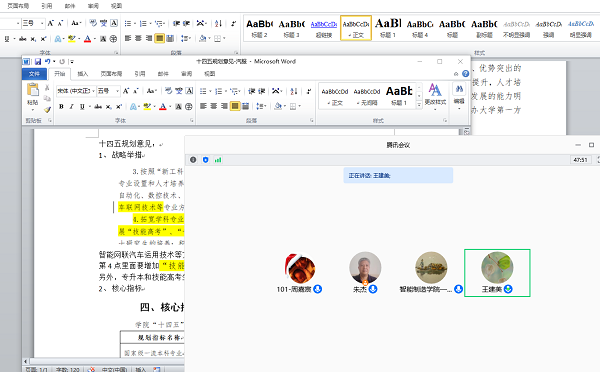The width and height of the screenshot is (600, 372).
Task: Click the Sort icon in front Word window
Action: pyautogui.click(x=294, y=91)
